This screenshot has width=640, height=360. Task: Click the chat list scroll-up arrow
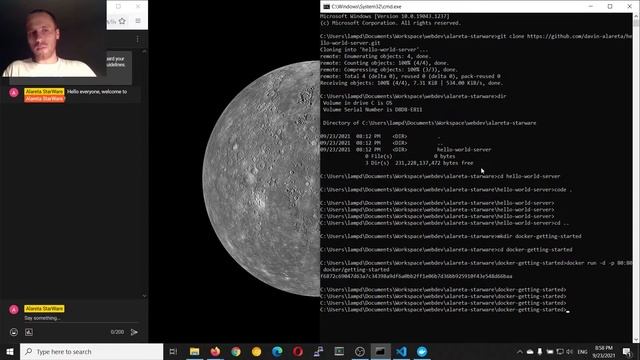point(144,52)
